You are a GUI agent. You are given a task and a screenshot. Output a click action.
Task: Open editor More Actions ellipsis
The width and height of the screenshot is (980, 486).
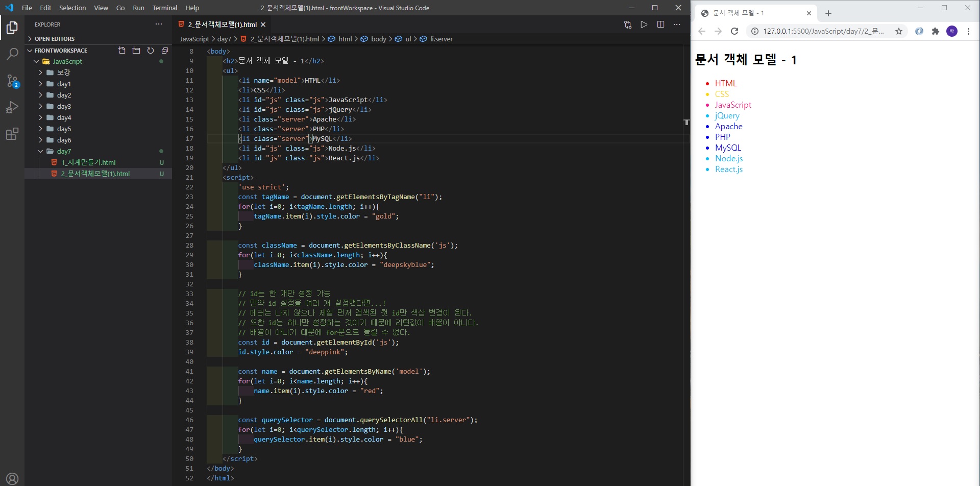(677, 25)
